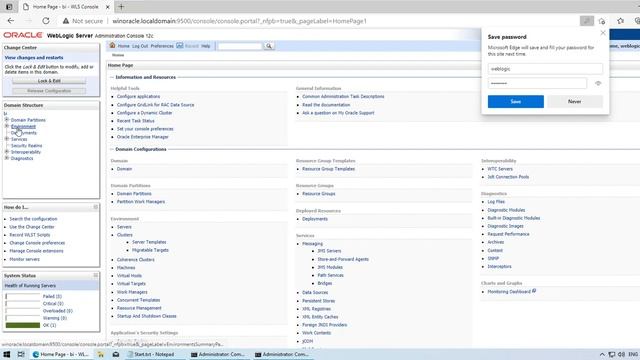Click the search magnifier button
This screenshot has width=640, height=360.
tap(269, 46)
